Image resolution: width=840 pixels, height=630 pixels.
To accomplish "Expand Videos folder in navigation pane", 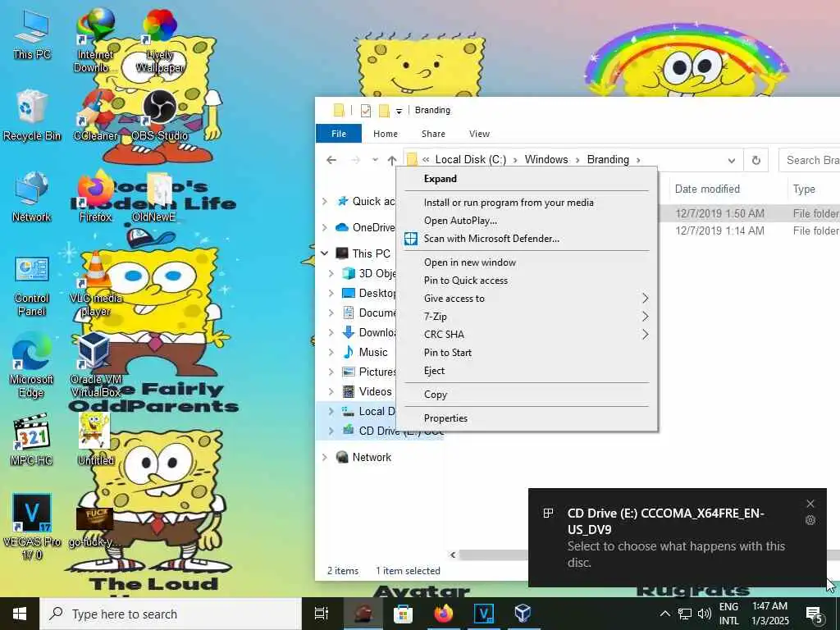I will coord(331,392).
